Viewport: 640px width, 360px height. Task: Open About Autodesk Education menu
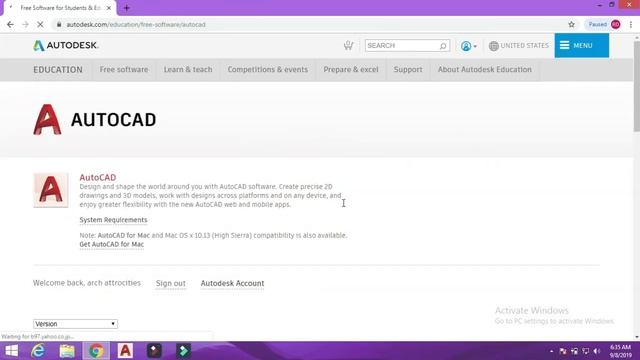pyautogui.click(x=484, y=69)
